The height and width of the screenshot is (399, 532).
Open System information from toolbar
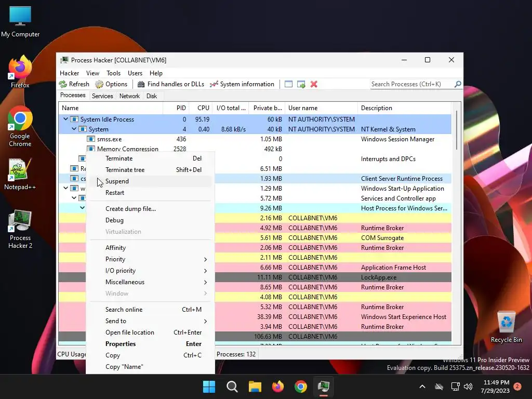pos(242,84)
